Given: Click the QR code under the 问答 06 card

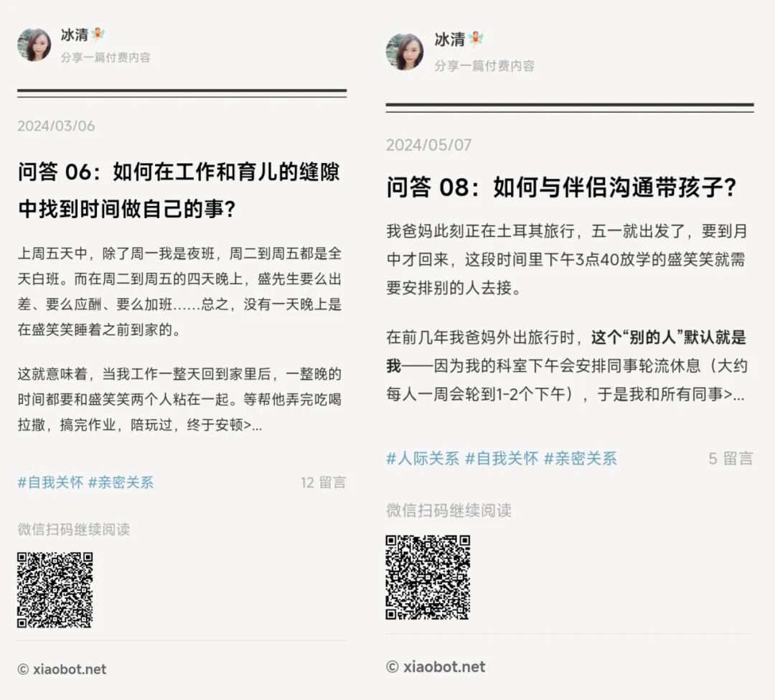Looking at the screenshot, I should click(55, 590).
